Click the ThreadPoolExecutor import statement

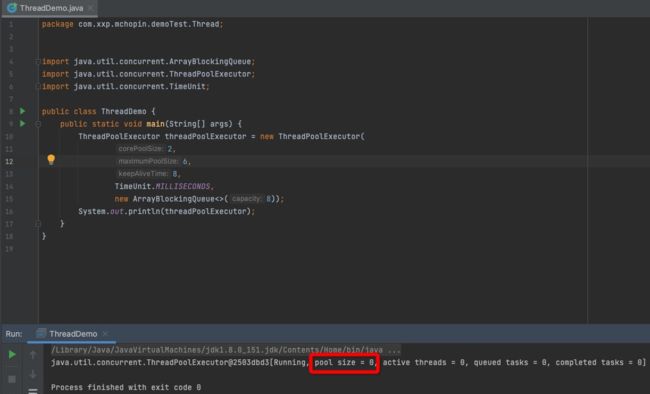(148, 74)
